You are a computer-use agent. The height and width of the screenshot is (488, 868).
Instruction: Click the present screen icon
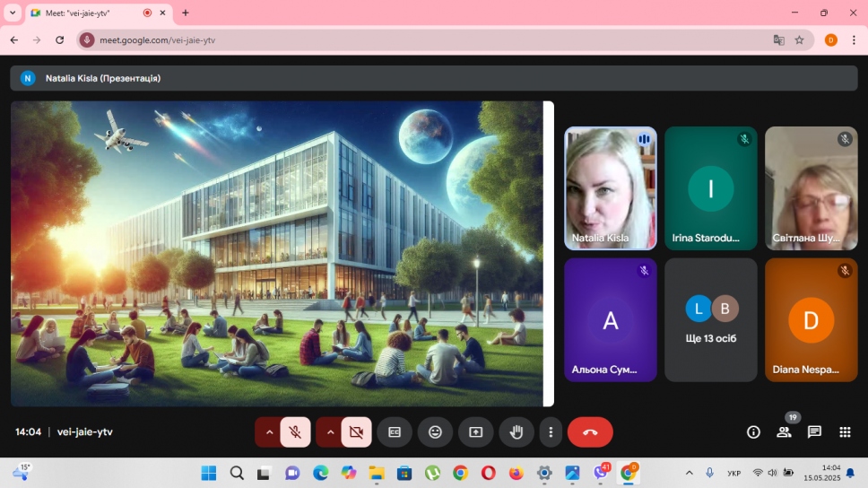click(475, 432)
